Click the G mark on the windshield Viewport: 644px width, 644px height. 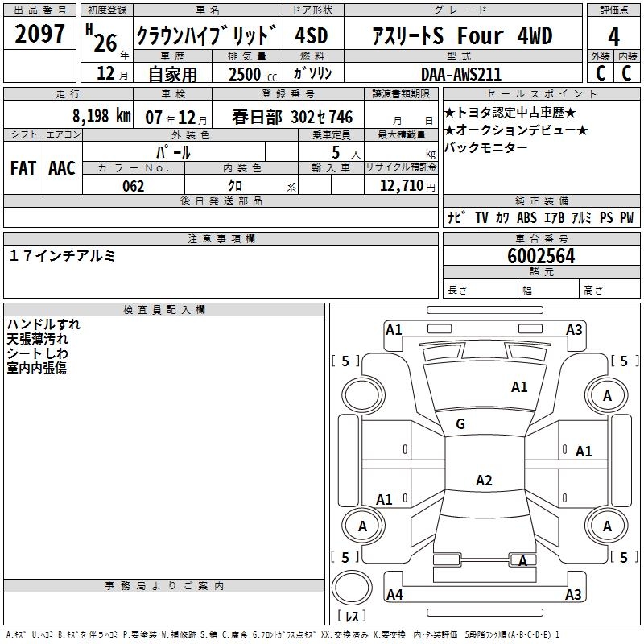pyautogui.click(x=460, y=424)
